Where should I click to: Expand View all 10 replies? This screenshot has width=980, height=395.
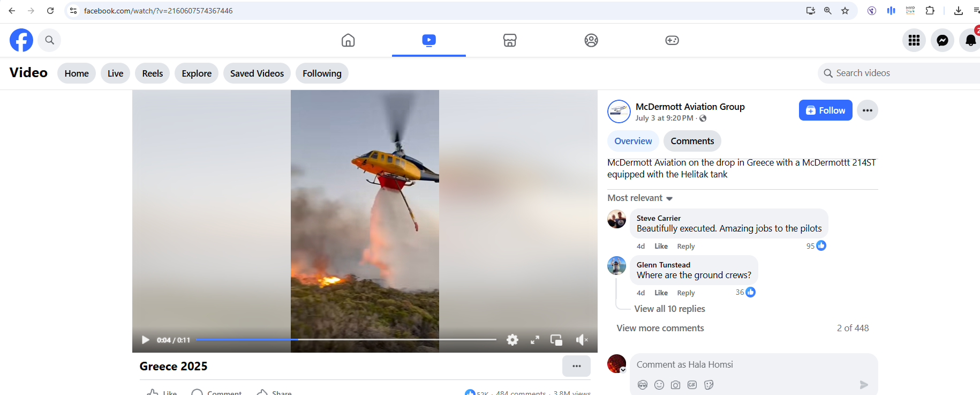[x=669, y=309]
